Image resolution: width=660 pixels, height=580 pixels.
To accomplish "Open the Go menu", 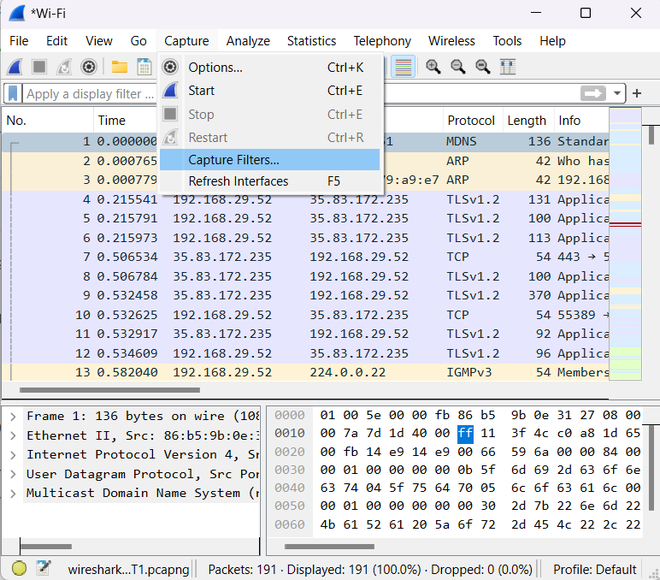I will [138, 41].
